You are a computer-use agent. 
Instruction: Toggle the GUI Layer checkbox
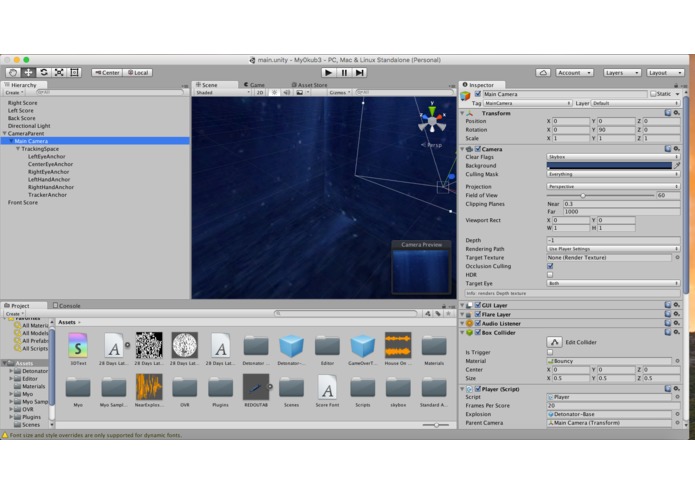pos(478,305)
